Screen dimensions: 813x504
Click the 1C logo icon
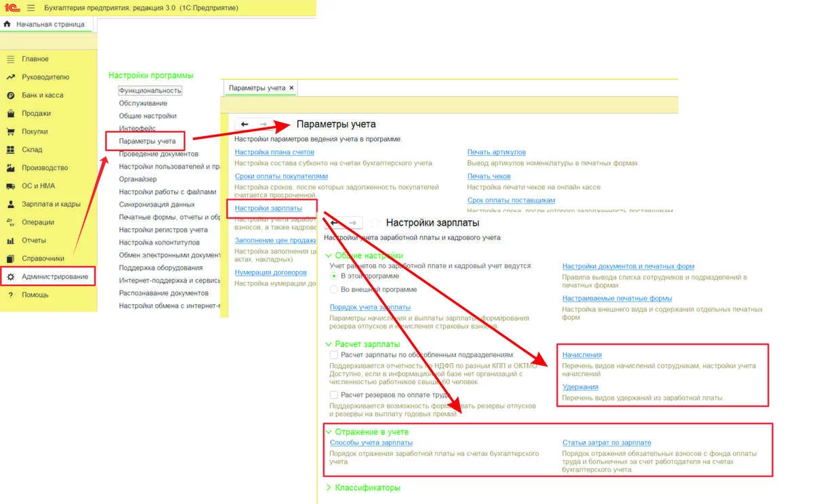point(11,7)
